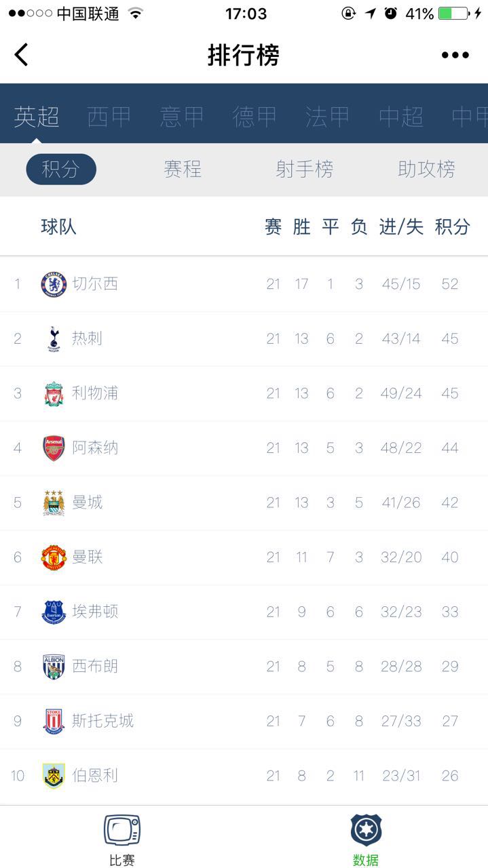Tap the back arrow icon
The image size is (488, 868).
[x=22, y=55]
